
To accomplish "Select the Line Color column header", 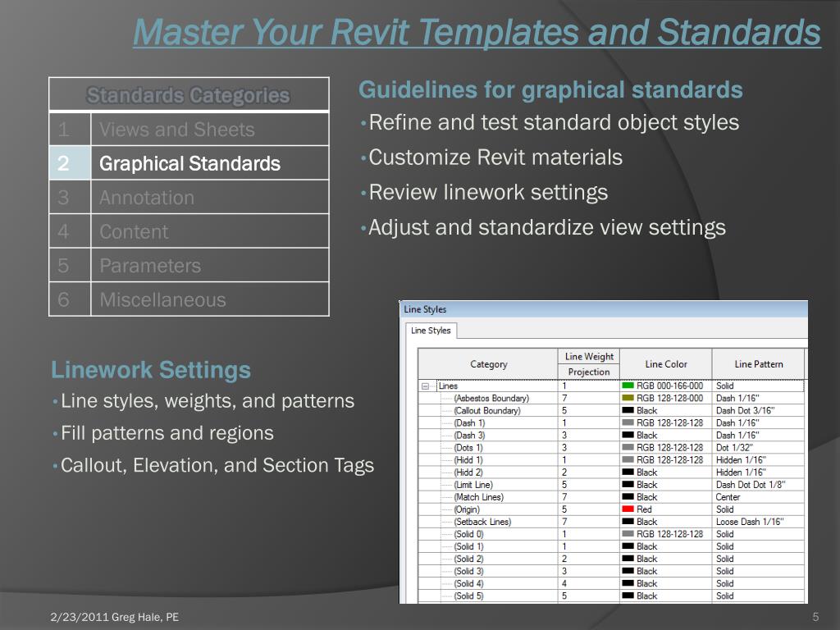I will pyautogui.click(x=666, y=364).
